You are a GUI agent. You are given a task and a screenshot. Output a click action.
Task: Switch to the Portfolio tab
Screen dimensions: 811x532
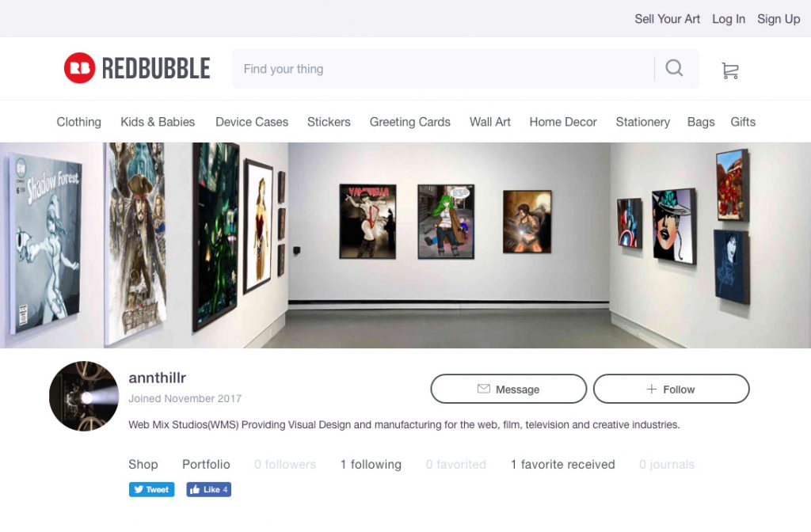click(x=206, y=464)
